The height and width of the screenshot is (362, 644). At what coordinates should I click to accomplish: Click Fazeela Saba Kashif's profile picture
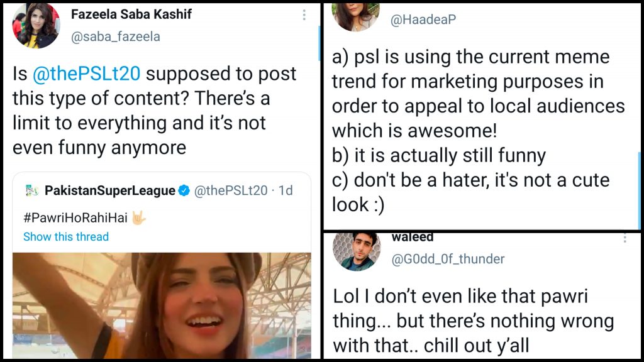click(x=35, y=26)
